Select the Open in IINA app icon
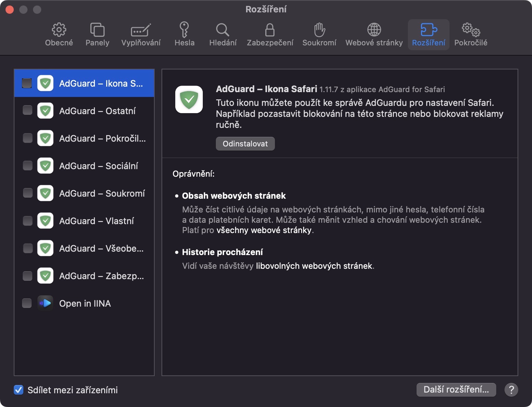This screenshot has width=532, height=407. click(45, 303)
